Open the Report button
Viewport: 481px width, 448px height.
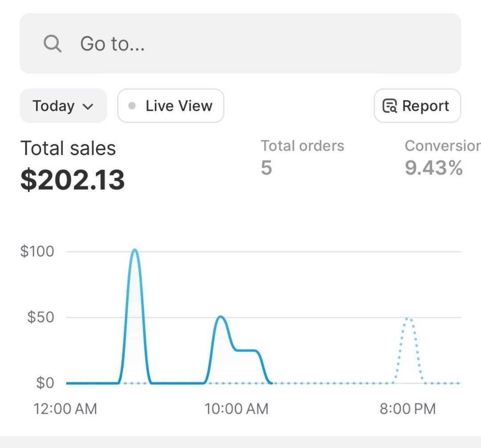tap(417, 106)
